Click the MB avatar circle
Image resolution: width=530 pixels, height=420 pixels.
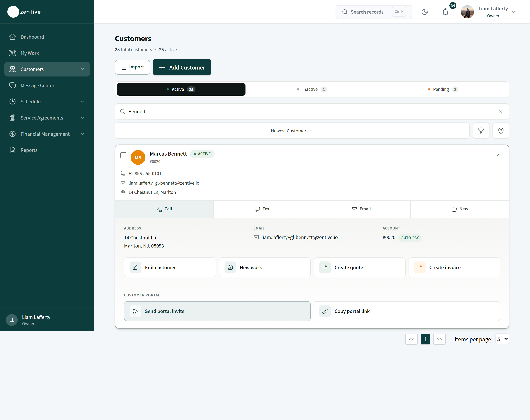pyautogui.click(x=138, y=157)
